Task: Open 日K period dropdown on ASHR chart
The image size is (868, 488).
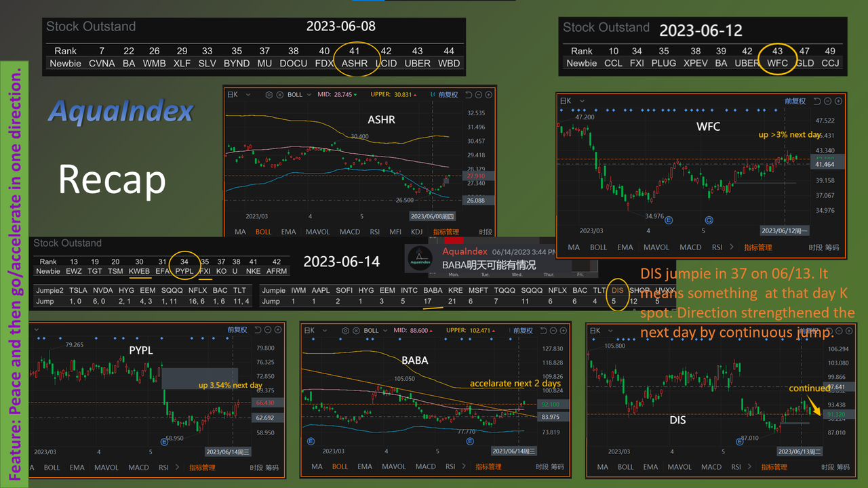Action: click(x=239, y=95)
